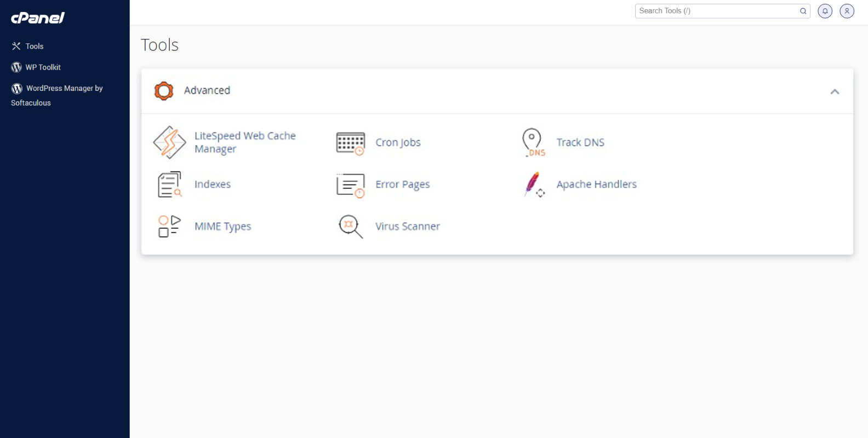
Task: Click the Track DNS pin icon
Action: coord(533,142)
